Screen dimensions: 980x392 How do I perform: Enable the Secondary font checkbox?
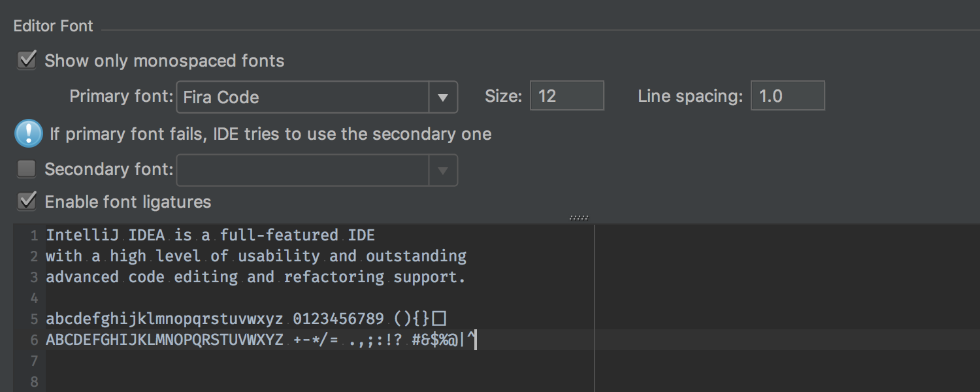click(26, 169)
